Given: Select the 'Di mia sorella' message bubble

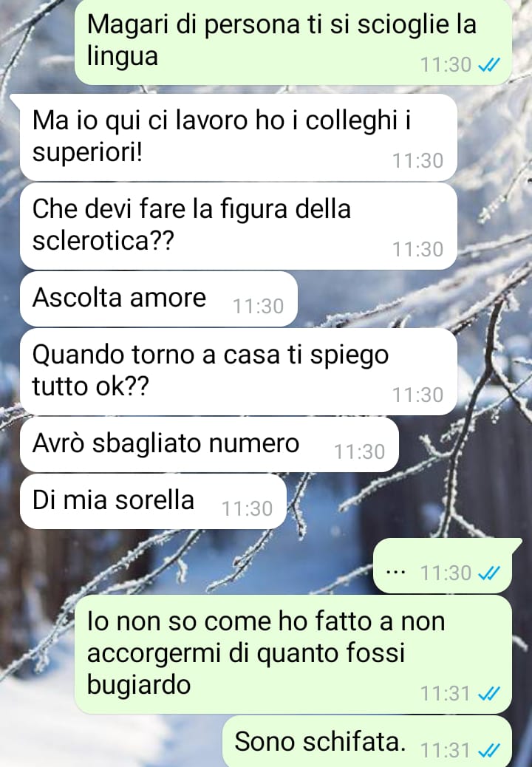Looking at the screenshot, I should [x=153, y=501].
